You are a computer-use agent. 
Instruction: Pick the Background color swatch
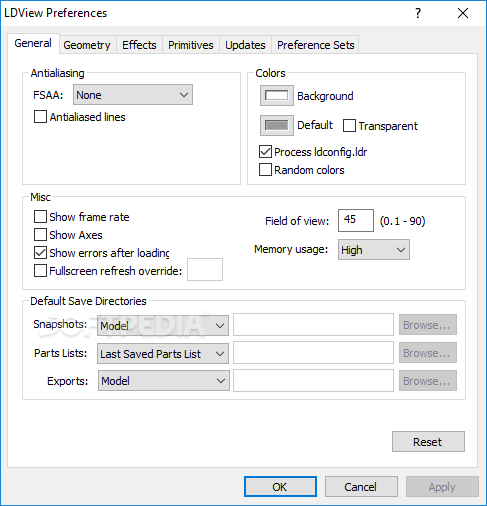(x=277, y=96)
